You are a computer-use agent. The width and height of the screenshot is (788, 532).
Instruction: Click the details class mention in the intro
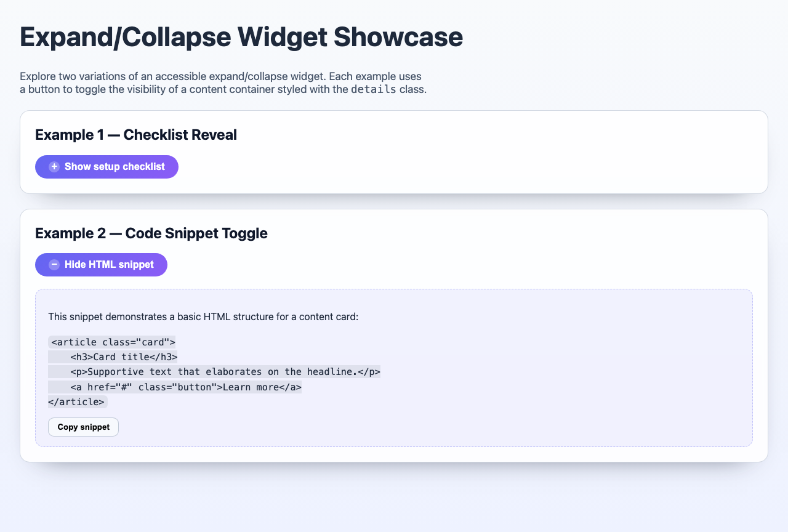click(373, 89)
